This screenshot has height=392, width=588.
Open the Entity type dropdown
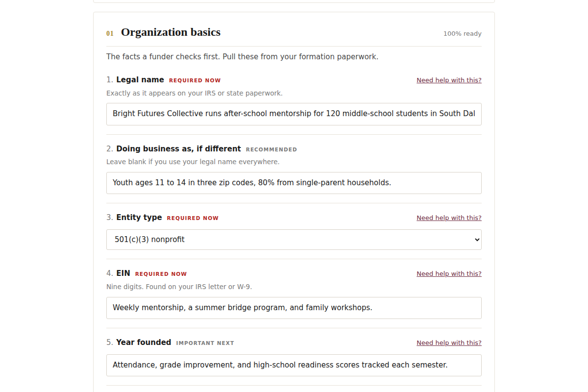click(x=294, y=240)
